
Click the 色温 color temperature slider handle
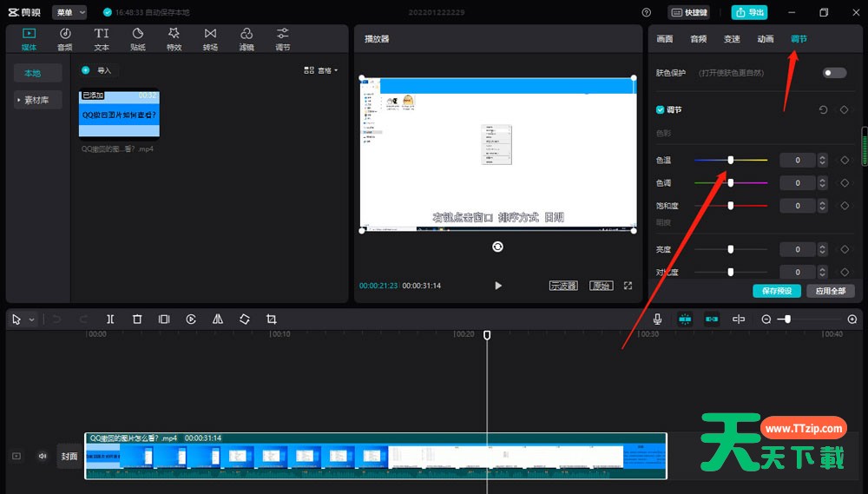[x=731, y=160]
